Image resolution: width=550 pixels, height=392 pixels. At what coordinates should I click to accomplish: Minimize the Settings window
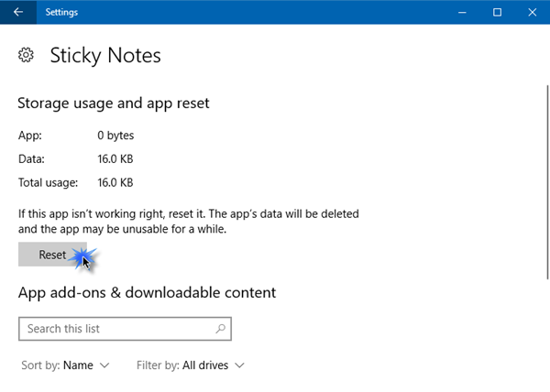[462, 12]
